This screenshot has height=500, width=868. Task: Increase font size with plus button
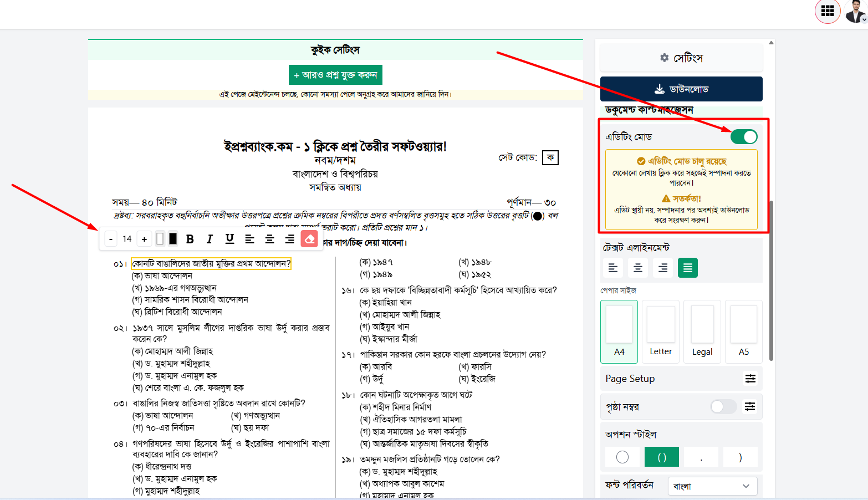(144, 239)
